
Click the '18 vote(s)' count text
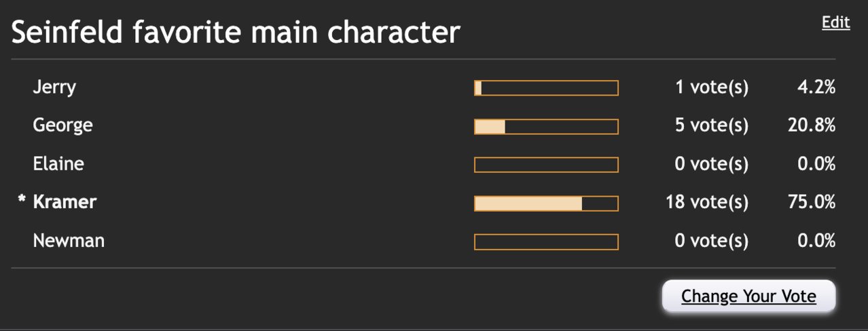coord(707,203)
